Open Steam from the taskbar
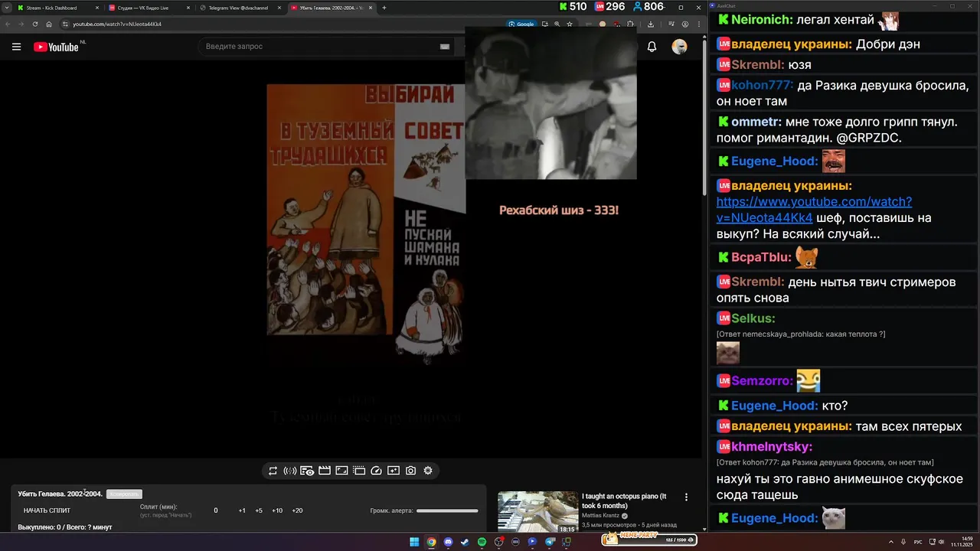This screenshot has width=980, height=551. pos(465,542)
